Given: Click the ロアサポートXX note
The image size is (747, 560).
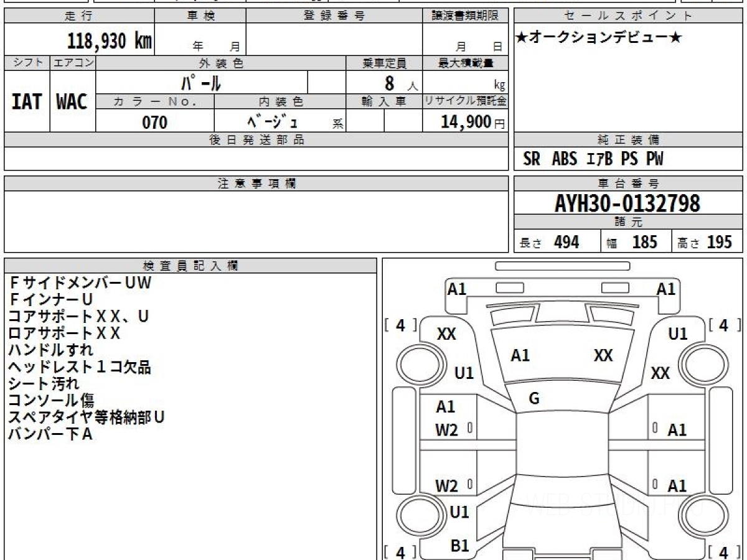Looking at the screenshot, I should pos(64,334).
